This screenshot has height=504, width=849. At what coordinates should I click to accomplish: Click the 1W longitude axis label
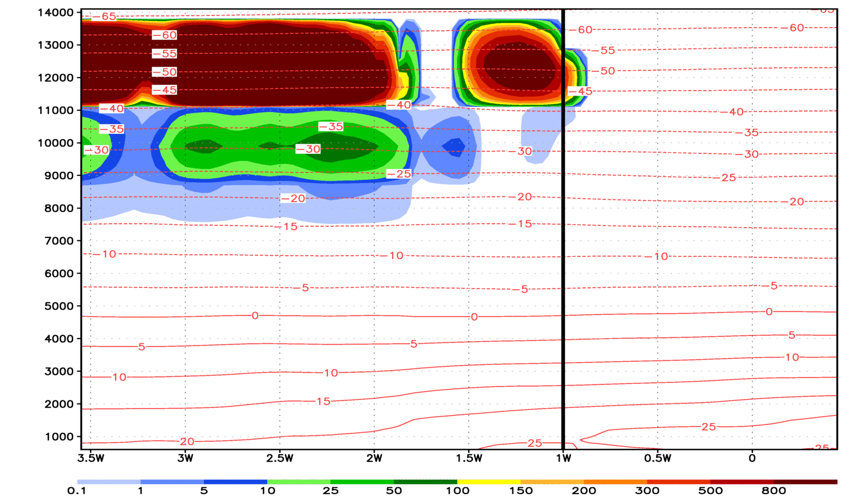(x=563, y=458)
